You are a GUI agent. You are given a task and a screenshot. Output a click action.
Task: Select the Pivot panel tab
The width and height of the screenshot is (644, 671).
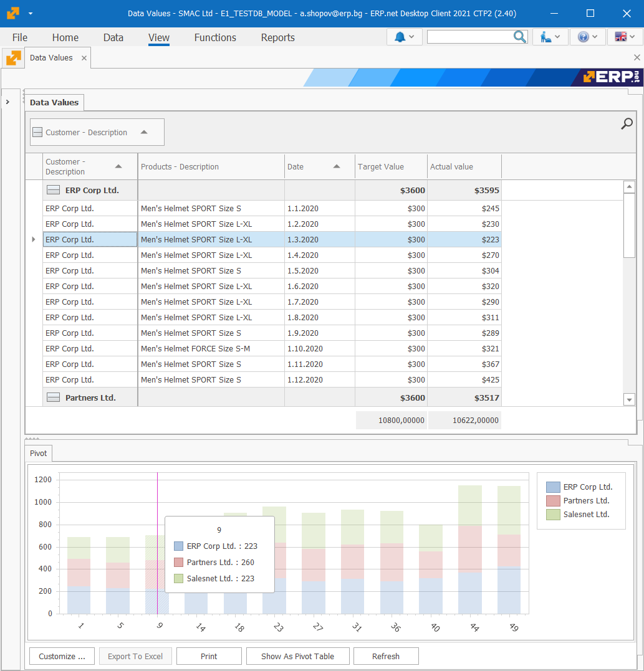pos(39,453)
